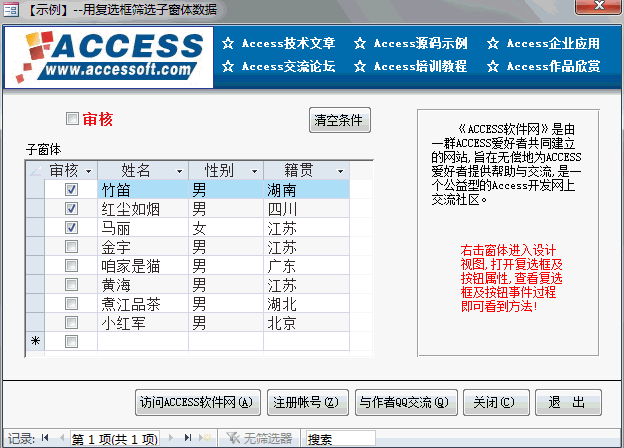Select the 小红军 name cell

tap(143, 322)
